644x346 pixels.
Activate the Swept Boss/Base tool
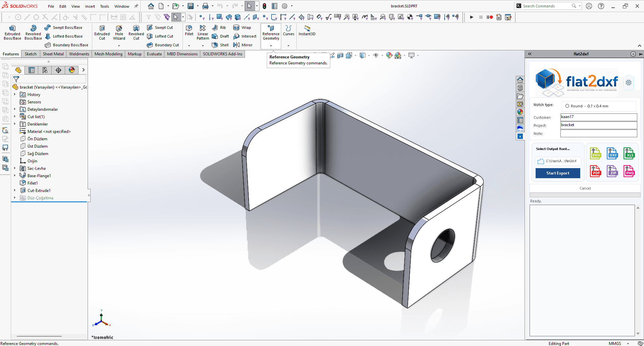63,28
